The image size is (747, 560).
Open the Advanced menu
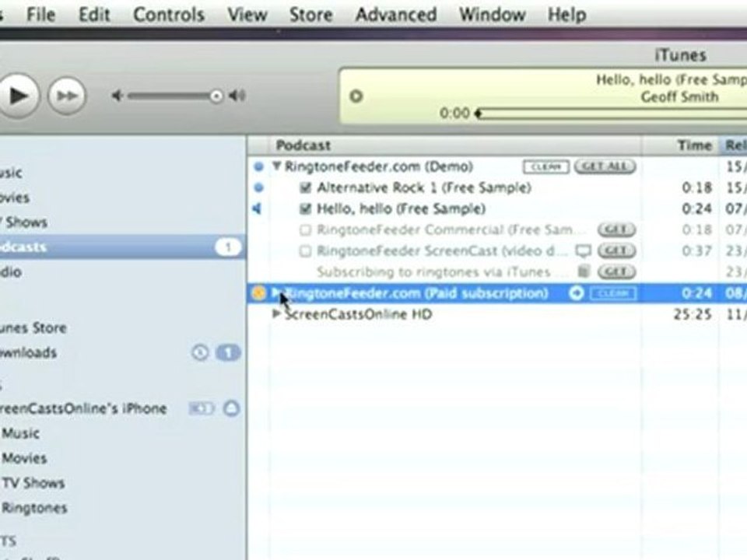tap(396, 15)
